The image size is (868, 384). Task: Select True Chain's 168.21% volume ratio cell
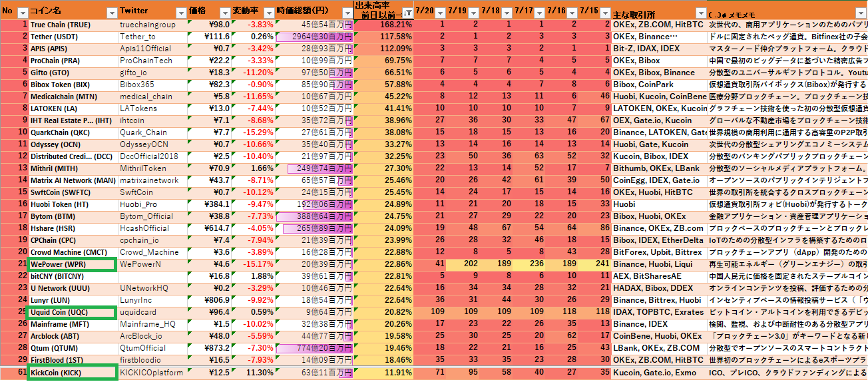pos(383,25)
